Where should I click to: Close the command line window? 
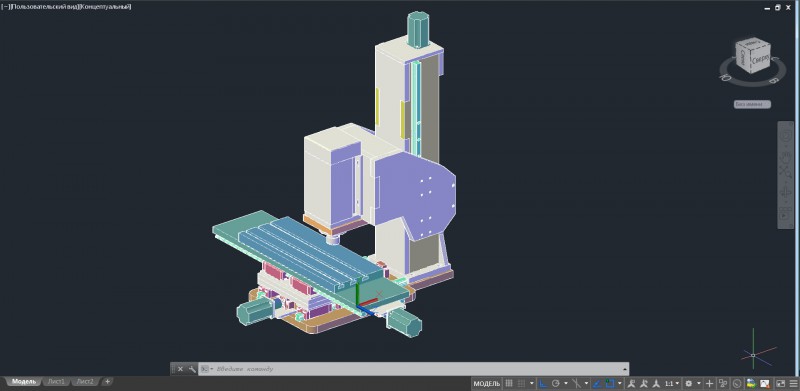pos(180,369)
